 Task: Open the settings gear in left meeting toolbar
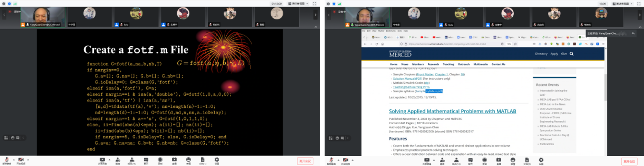click(217, 160)
